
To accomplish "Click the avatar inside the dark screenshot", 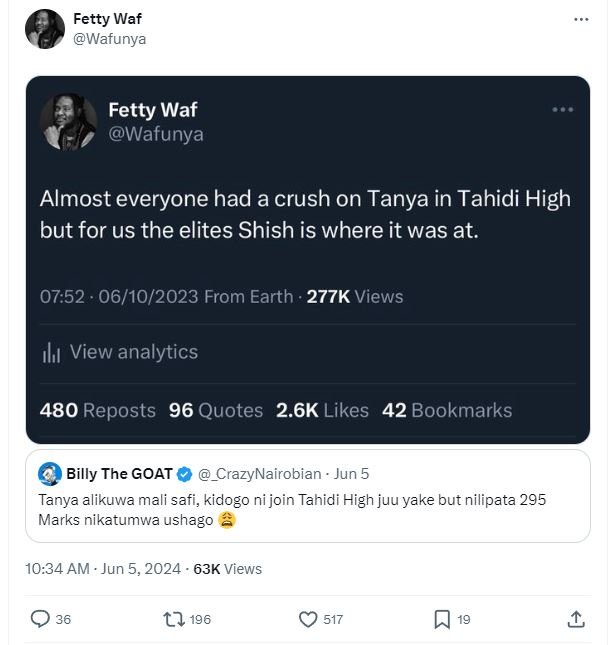I will point(68,122).
